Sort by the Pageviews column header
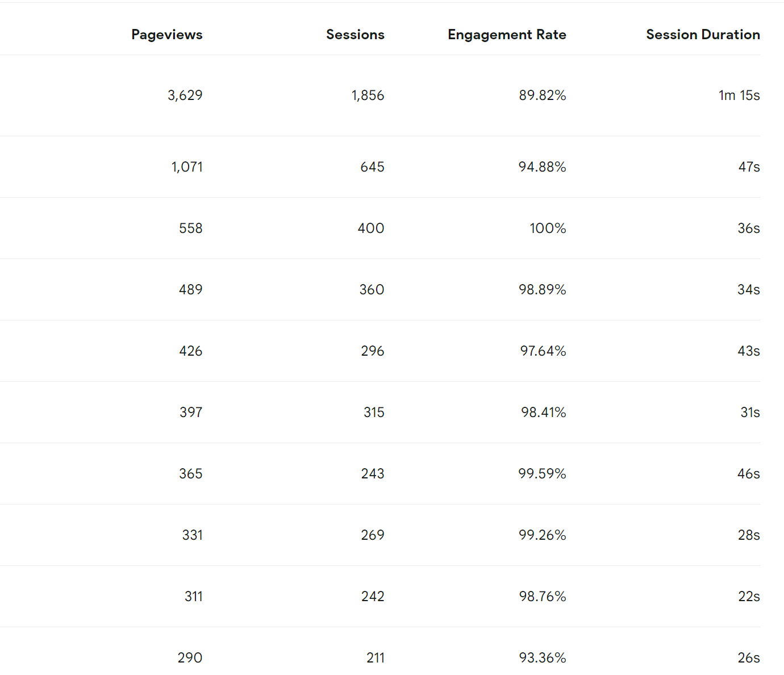Image resolution: width=784 pixels, height=675 pixels. 166,35
